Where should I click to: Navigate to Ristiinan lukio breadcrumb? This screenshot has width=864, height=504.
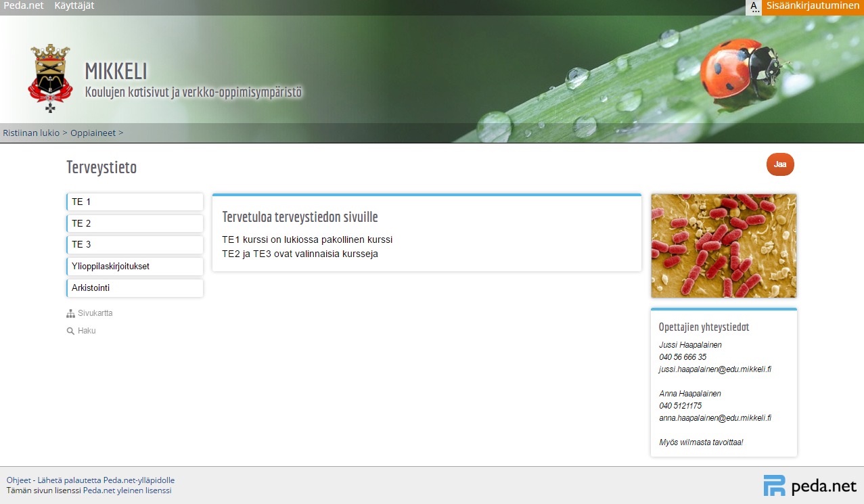pos(31,133)
